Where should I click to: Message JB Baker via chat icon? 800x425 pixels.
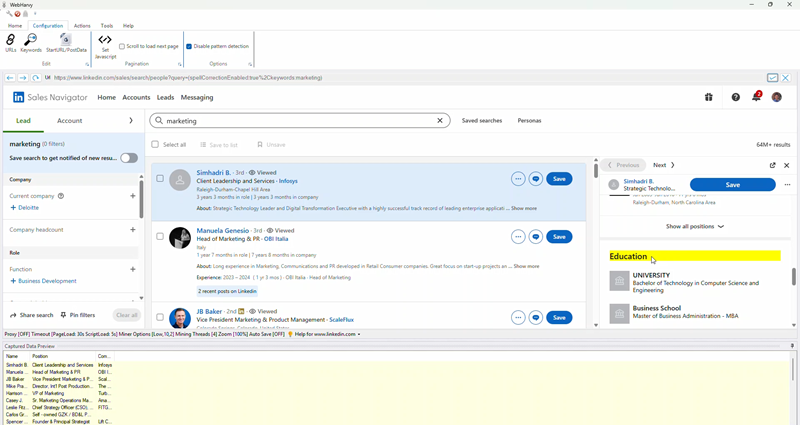[x=536, y=317]
